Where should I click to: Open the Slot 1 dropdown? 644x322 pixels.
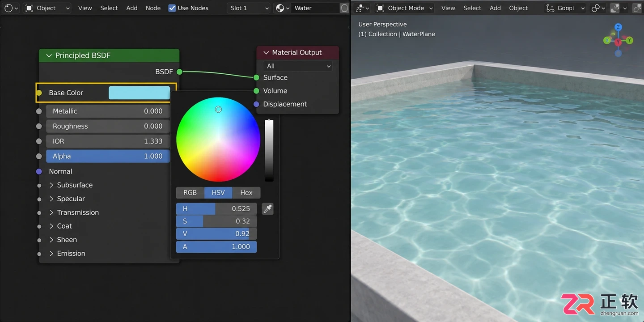pyautogui.click(x=248, y=8)
